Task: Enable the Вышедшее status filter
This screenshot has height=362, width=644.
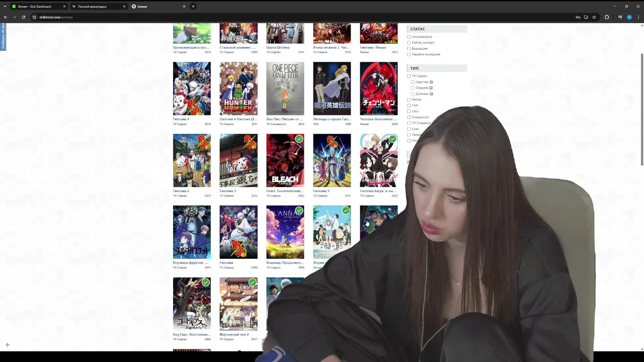Action: pos(409,48)
